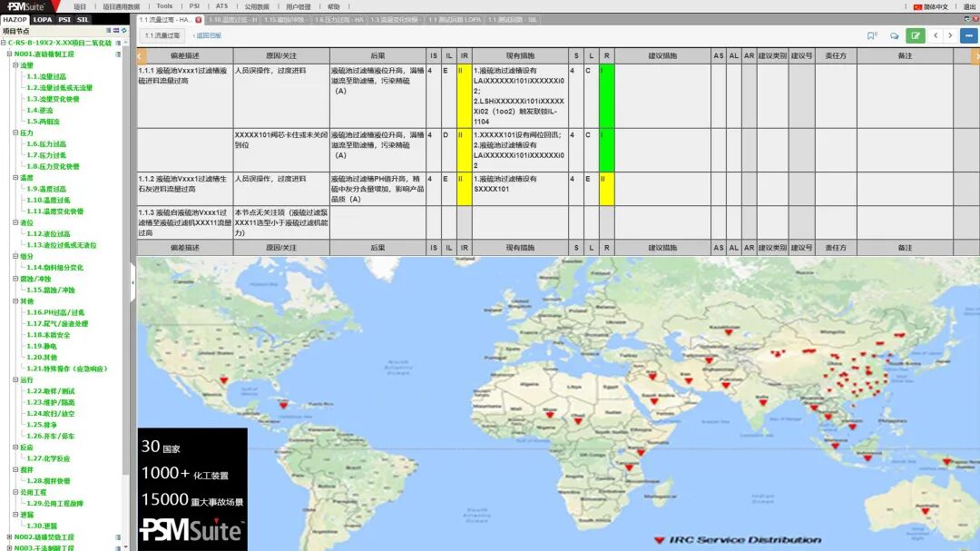980x551 pixels.
Task: Click the 偏差描述 header at top of table
Action: point(185,55)
